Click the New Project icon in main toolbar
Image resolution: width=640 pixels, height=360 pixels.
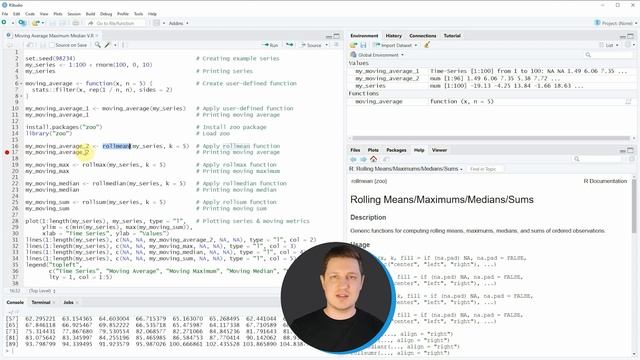pos(22,23)
